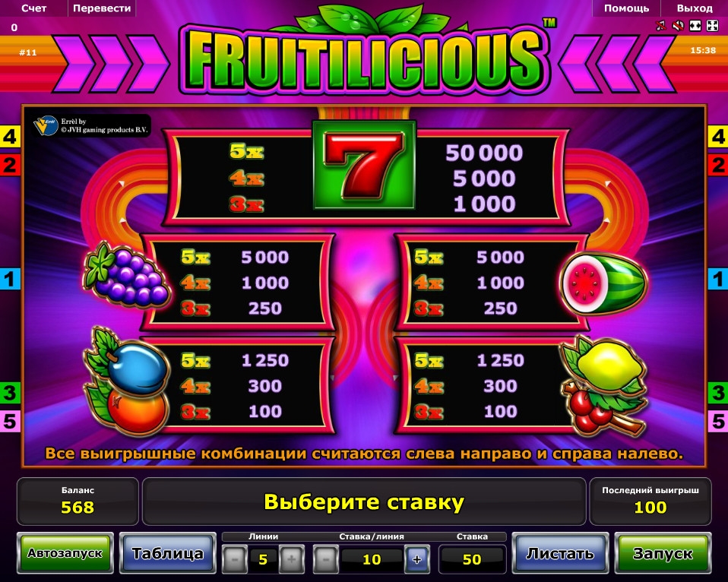Open the Счет menu
Image resolution: width=728 pixels, height=582 pixels.
pos(34,8)
